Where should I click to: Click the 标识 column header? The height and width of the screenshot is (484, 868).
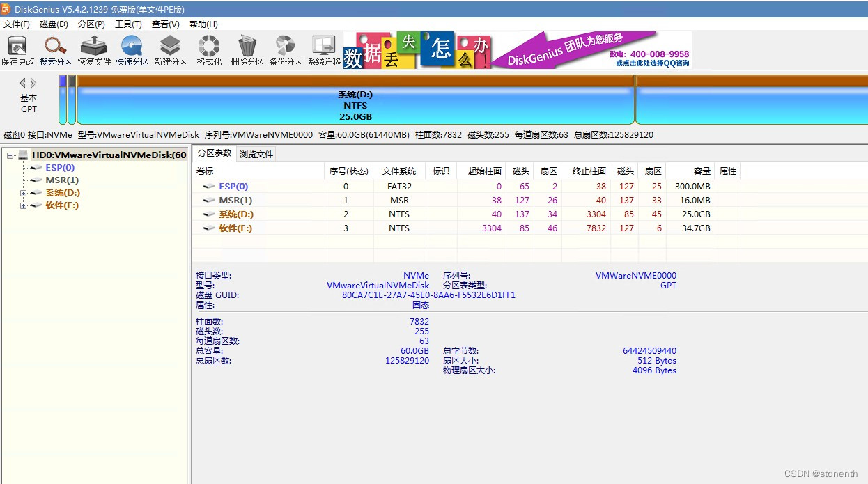click(x=441, y=171)
